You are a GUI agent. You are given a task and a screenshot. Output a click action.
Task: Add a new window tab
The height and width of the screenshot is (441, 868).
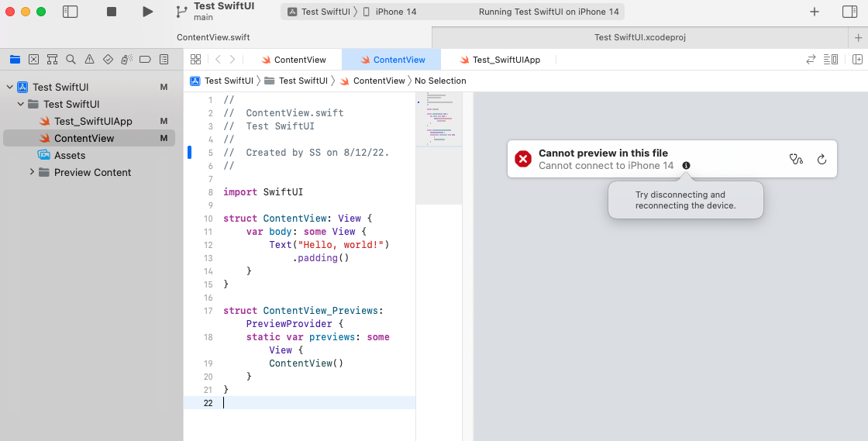tap(858, 38)
